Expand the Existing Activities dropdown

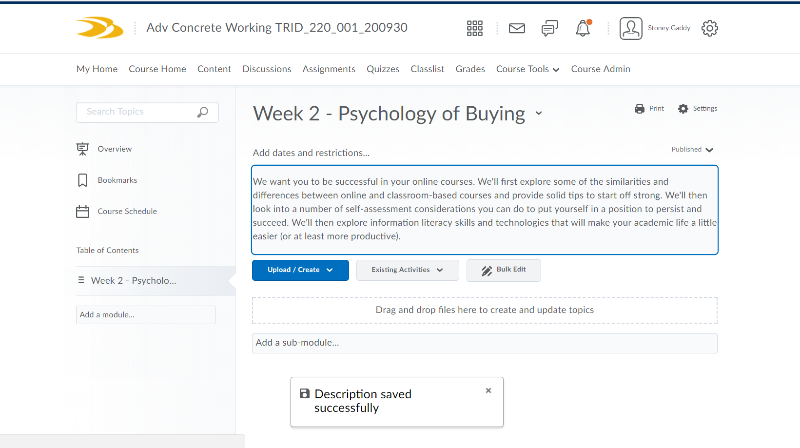point(407,270)
